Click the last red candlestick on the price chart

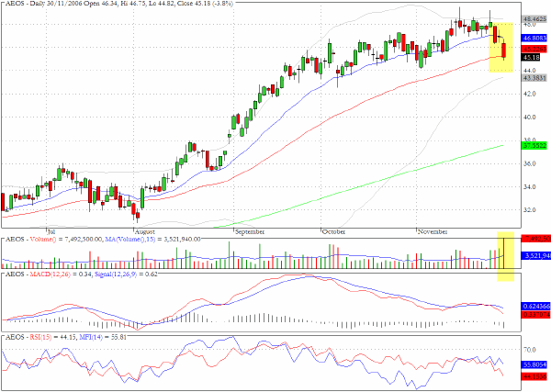504,50
